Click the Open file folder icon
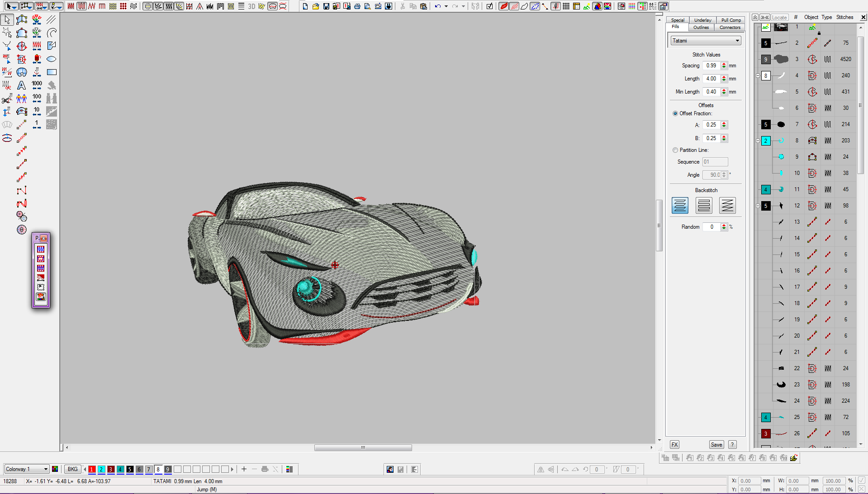 pyautogui.click(x=316, y=6)
